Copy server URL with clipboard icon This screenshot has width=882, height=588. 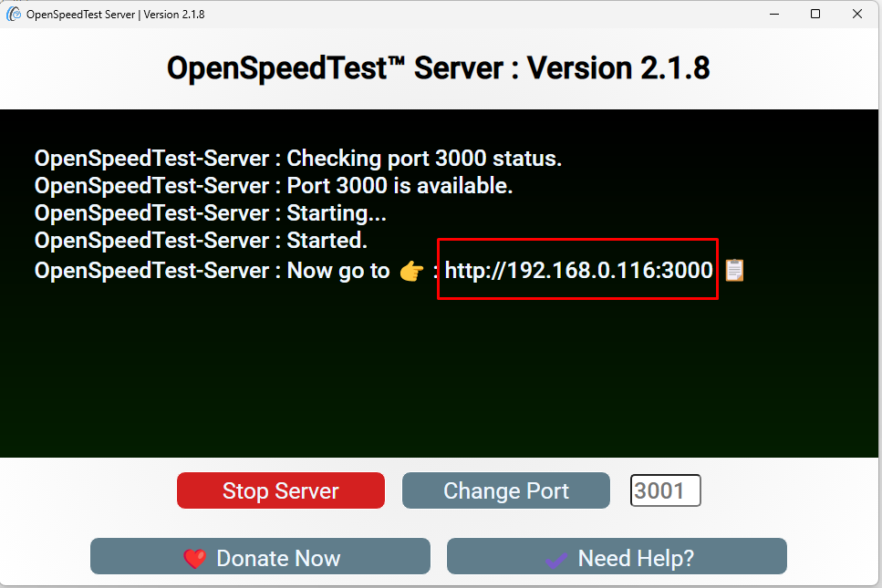click(734, 271)
